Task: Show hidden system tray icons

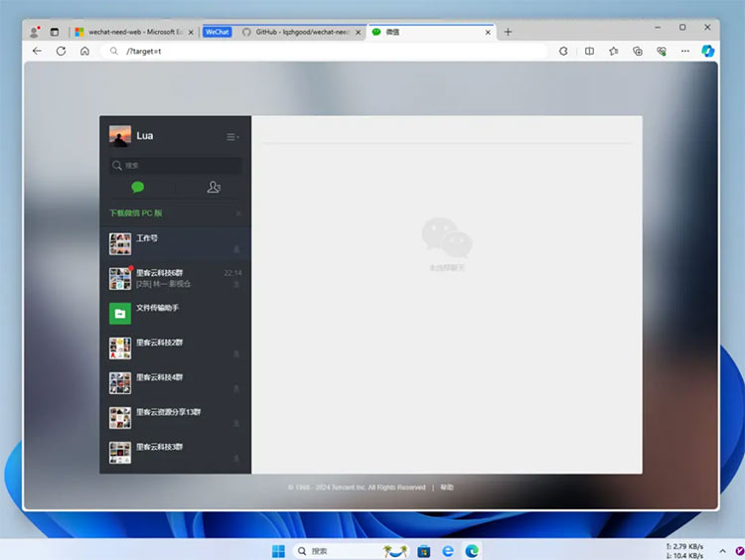Action: pos(723,551)
